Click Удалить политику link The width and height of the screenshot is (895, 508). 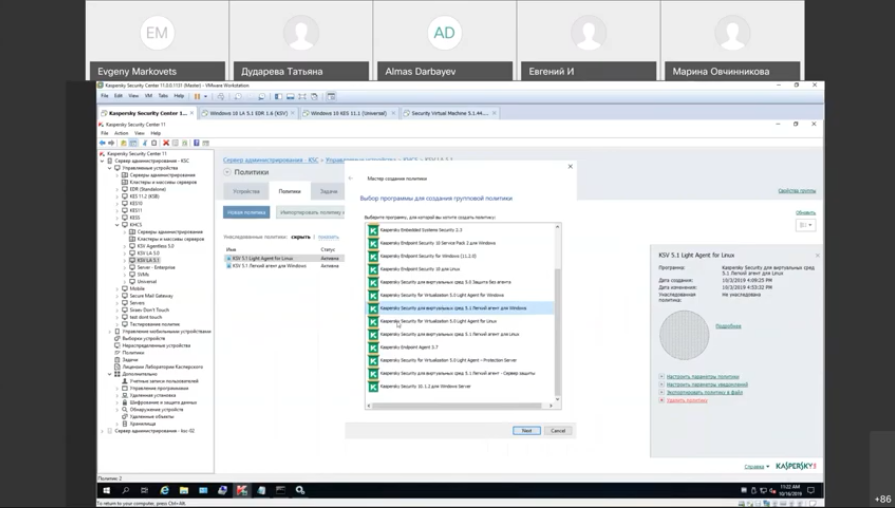click(687, 400)
